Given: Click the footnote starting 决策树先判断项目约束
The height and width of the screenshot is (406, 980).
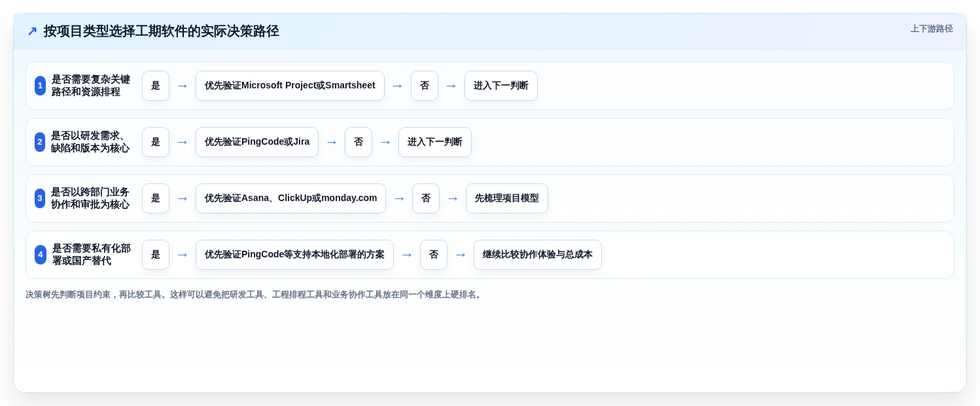Looking at the screenshot, I should click(254, 295).
